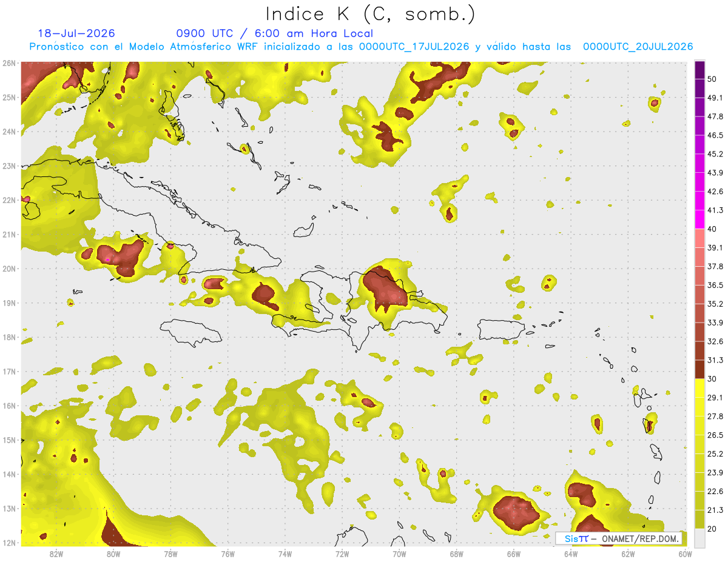
Task: Select the date label "18-Jul-2026"
Action: (x=76, y=33)
